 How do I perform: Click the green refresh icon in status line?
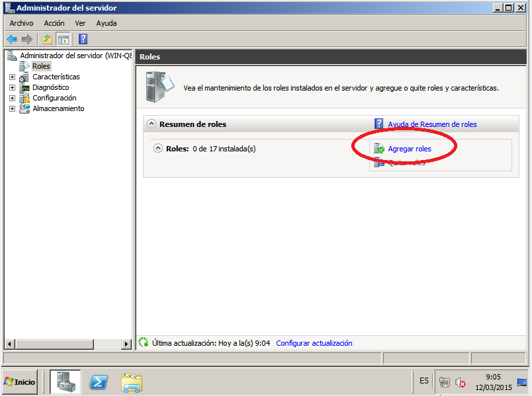click(x=144, y=342)
